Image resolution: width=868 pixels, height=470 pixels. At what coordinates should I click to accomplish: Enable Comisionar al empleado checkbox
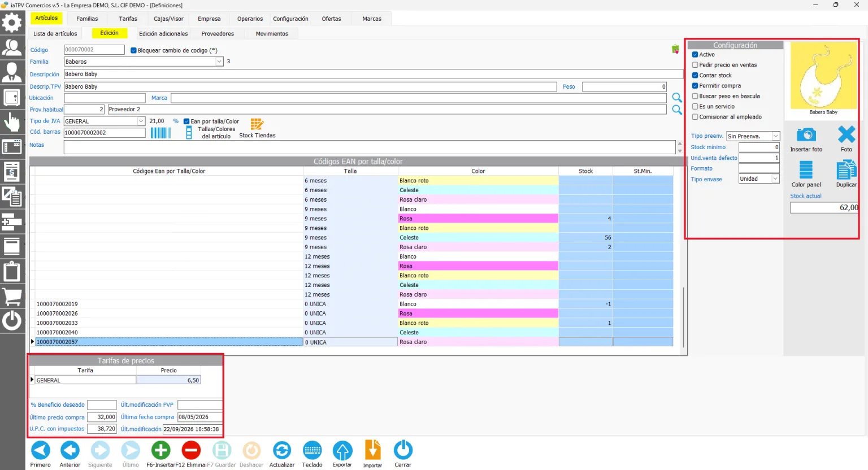(x=695, y=117)
